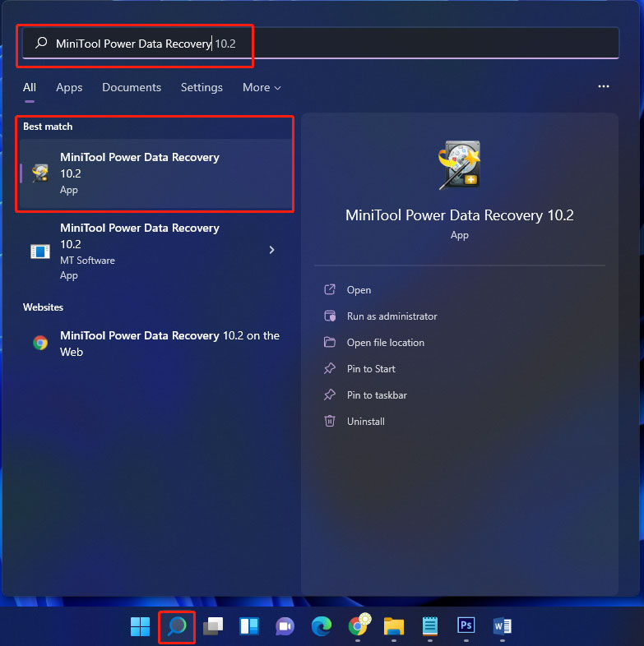Switch to the Documents tab

click(132, 88)
